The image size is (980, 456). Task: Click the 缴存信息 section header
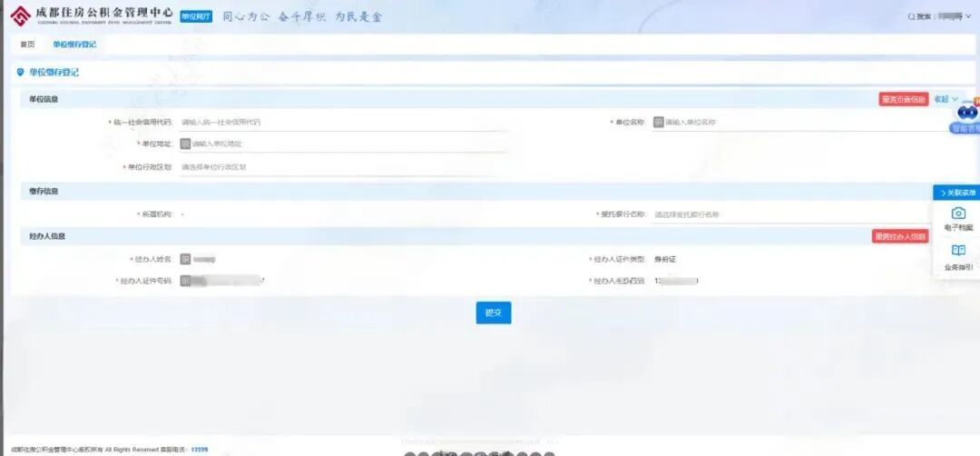(x=44, y=191)
